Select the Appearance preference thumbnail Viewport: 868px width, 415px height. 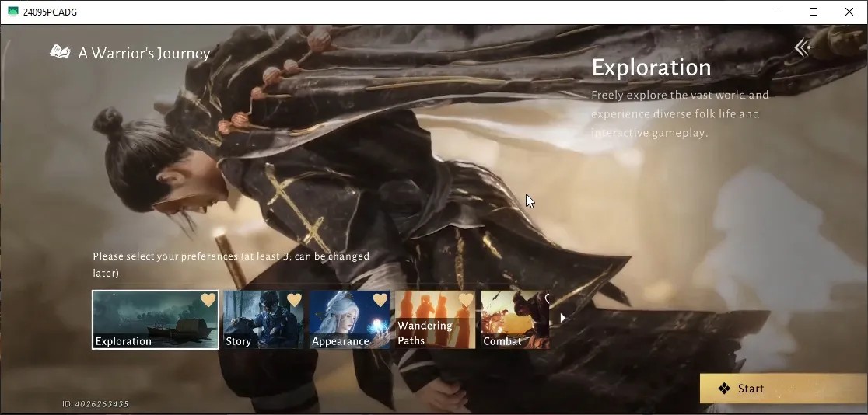point(349,320)
